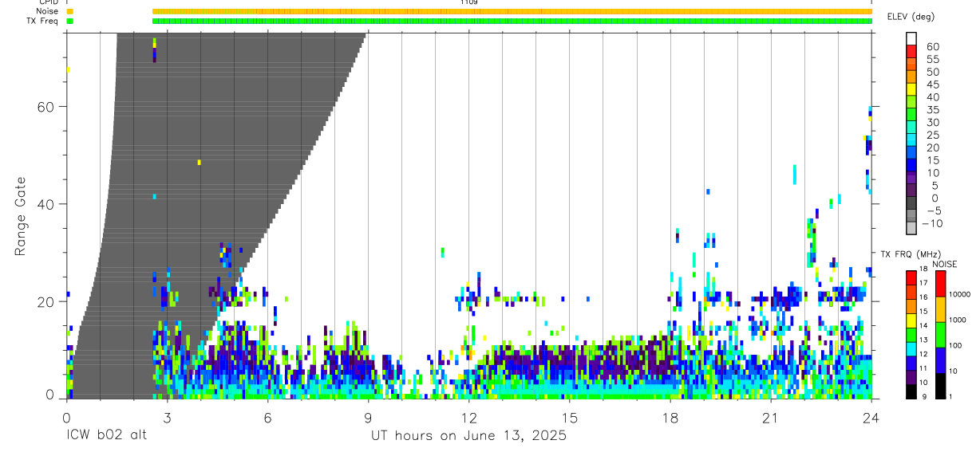Click the yellow segment of the ELEV color bar

911,90
